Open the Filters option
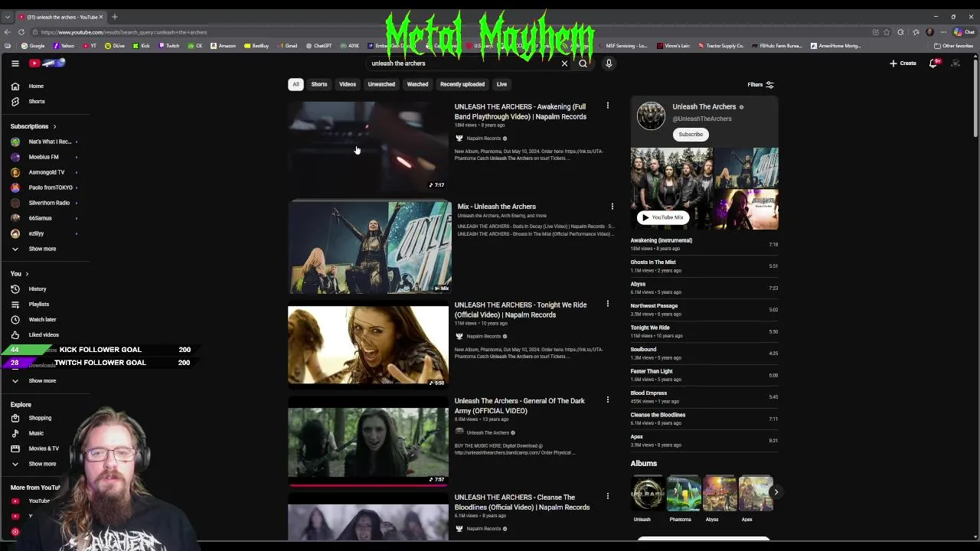Image resolution: width=980 pixels, height=551 pixels. pos(760,84)
